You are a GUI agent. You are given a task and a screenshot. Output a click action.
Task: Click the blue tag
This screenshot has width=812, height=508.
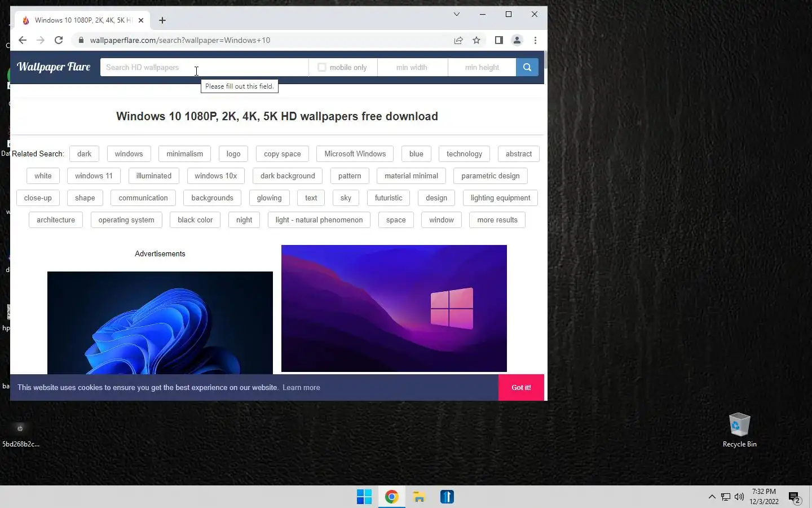pyautogui.click(x=416, y=154)
